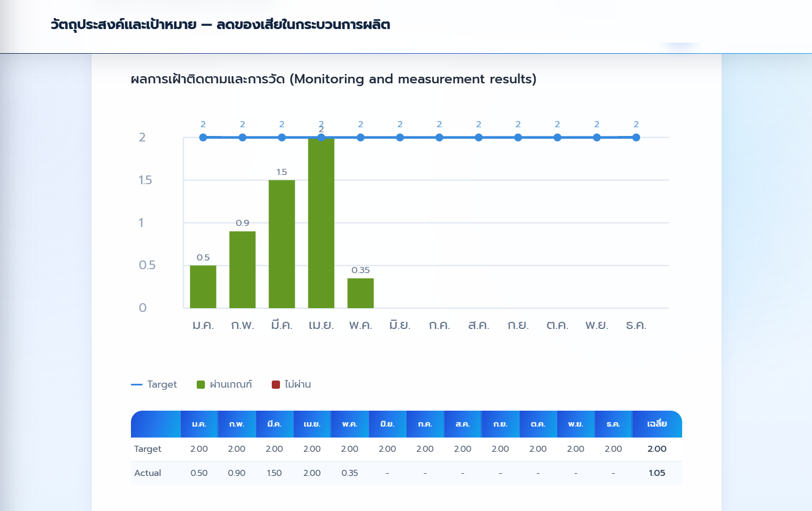Viewport: 812px width, 511px height.
Task: Click Actual value 0.50 in the table
Action: click(x=199, y=473)
